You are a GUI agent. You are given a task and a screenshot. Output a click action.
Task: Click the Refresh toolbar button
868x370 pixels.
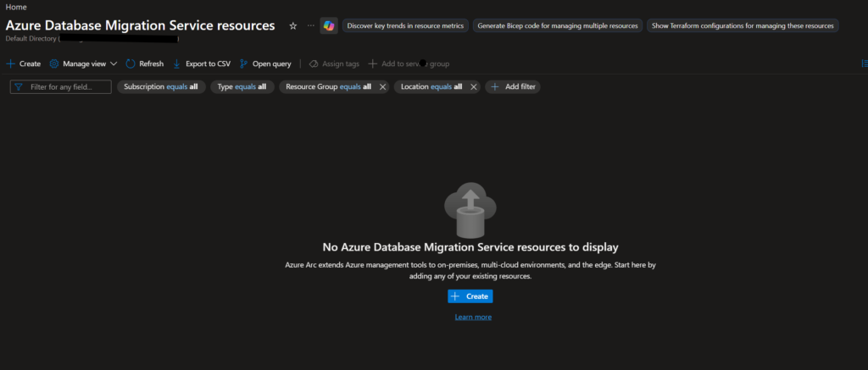pos(145,64)
